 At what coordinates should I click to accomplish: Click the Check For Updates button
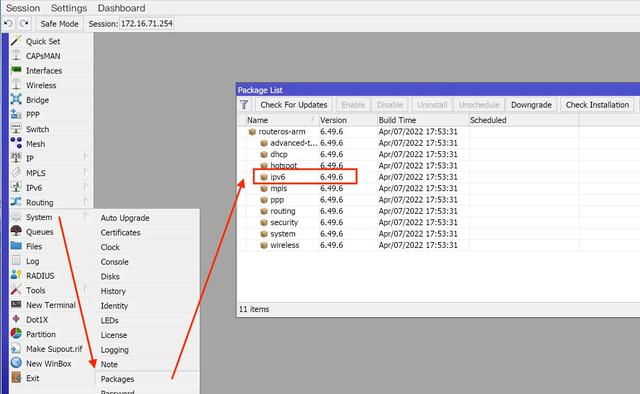(293, 105)
